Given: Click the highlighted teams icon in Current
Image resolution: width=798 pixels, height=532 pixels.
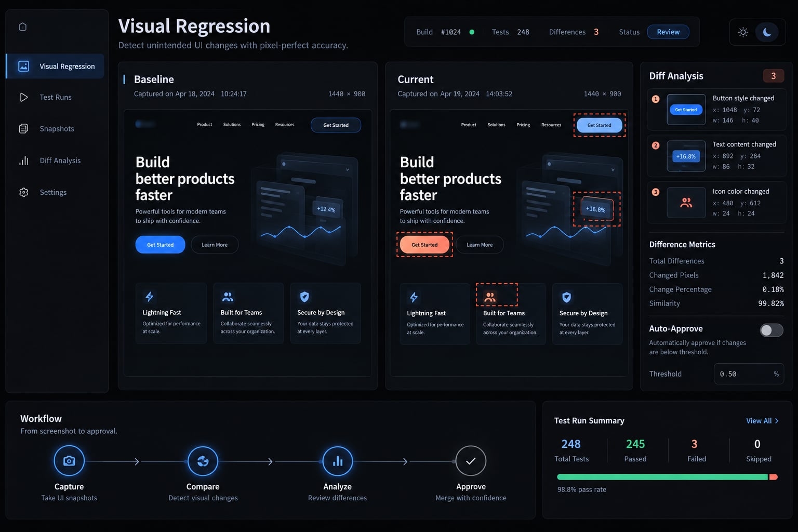Looking at the screenshot, I should [490, 297].
